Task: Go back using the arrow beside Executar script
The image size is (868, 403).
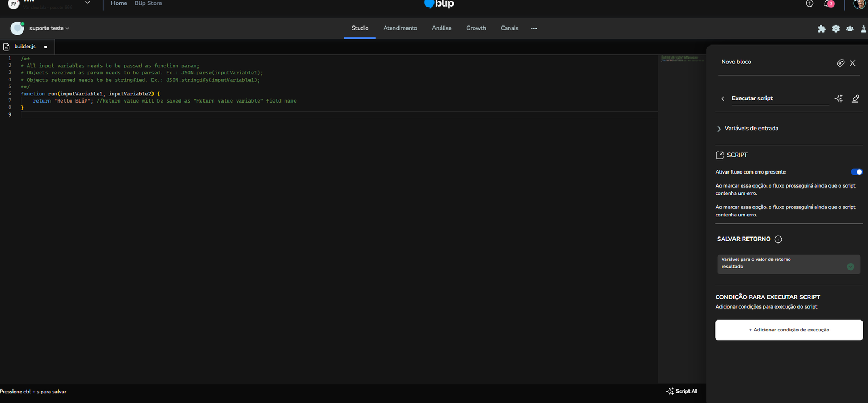Action: click(x=723, y=99)
